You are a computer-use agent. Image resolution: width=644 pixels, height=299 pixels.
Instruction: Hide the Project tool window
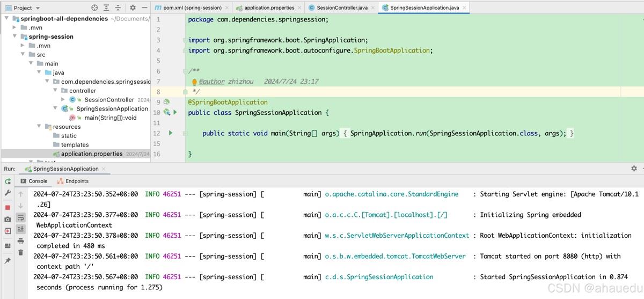[145, 8]
